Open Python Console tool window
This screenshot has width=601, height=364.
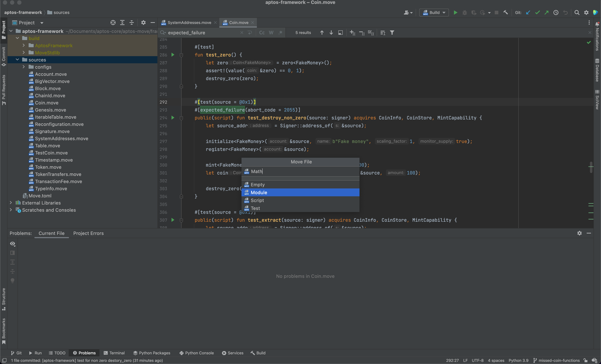[x=197, y=353]
